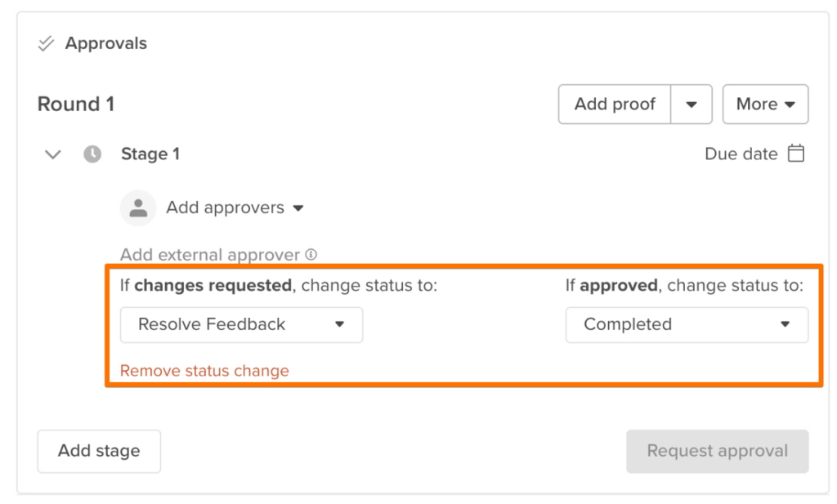Click the Add proof button

(x=614, y=104)
